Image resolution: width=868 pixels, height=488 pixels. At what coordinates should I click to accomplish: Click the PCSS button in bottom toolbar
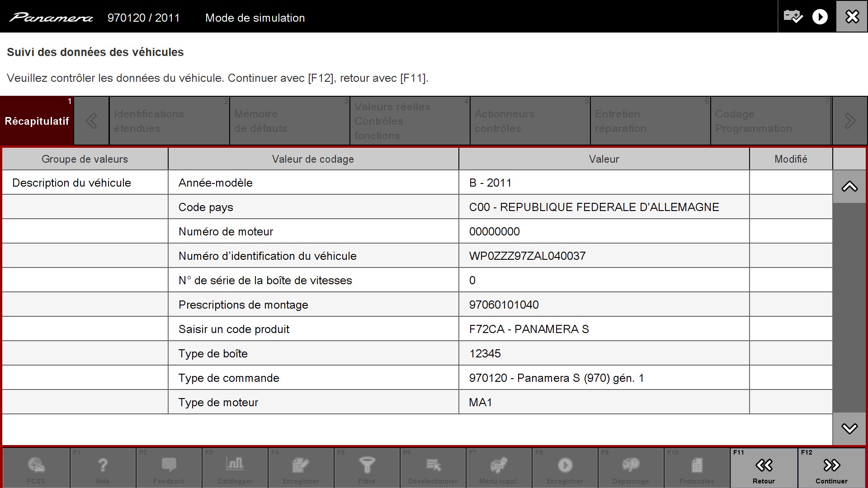(x=36, y=468)
